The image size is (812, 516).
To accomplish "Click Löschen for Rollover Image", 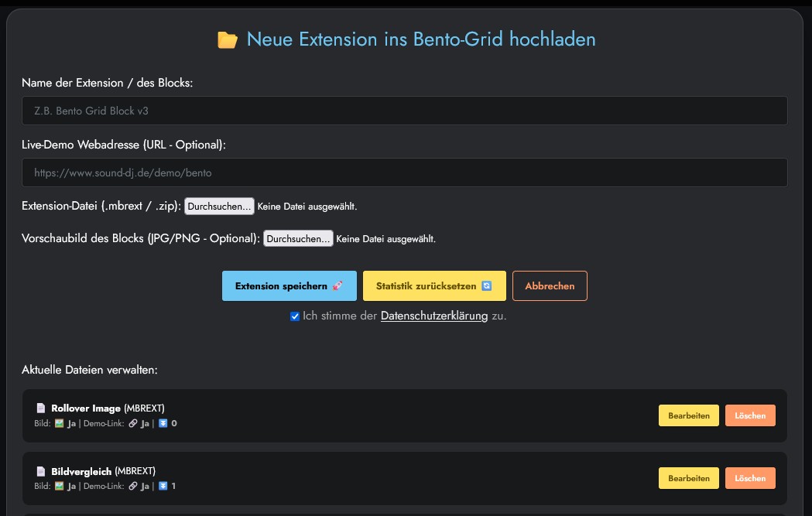I will point(750,415).
